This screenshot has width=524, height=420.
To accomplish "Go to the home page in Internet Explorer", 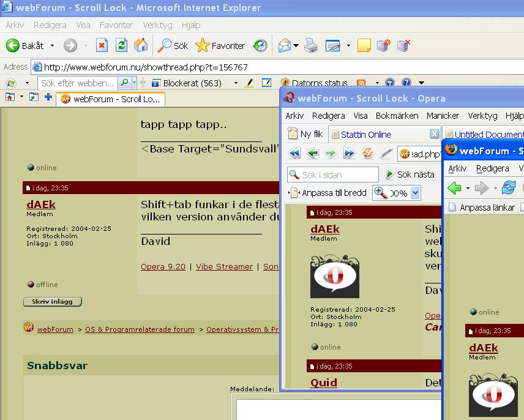I will (141, 45).
